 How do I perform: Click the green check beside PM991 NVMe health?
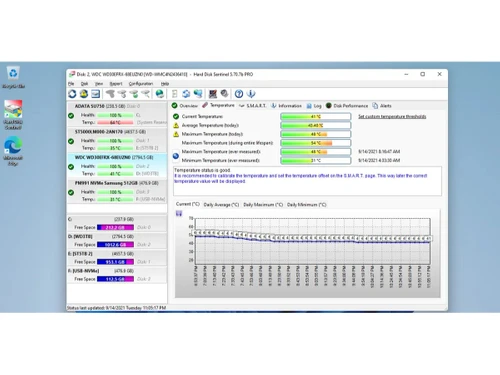click(x=71, y=192)
